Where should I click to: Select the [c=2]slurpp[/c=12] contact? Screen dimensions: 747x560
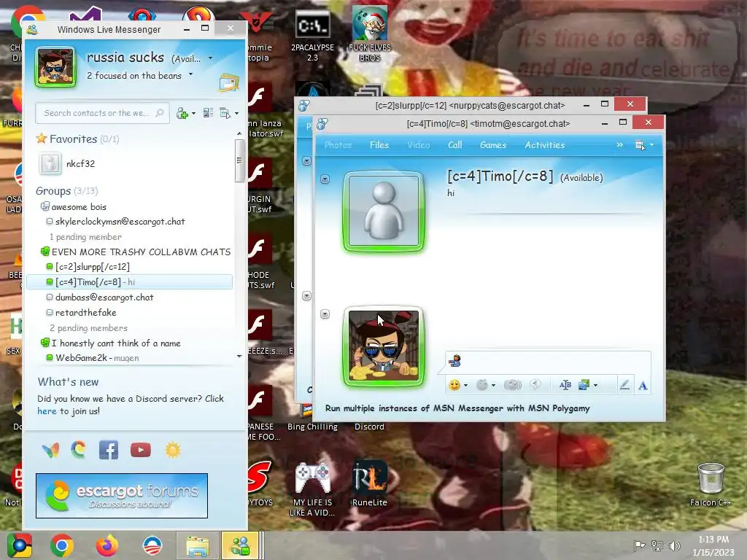[x=93, y=267]
